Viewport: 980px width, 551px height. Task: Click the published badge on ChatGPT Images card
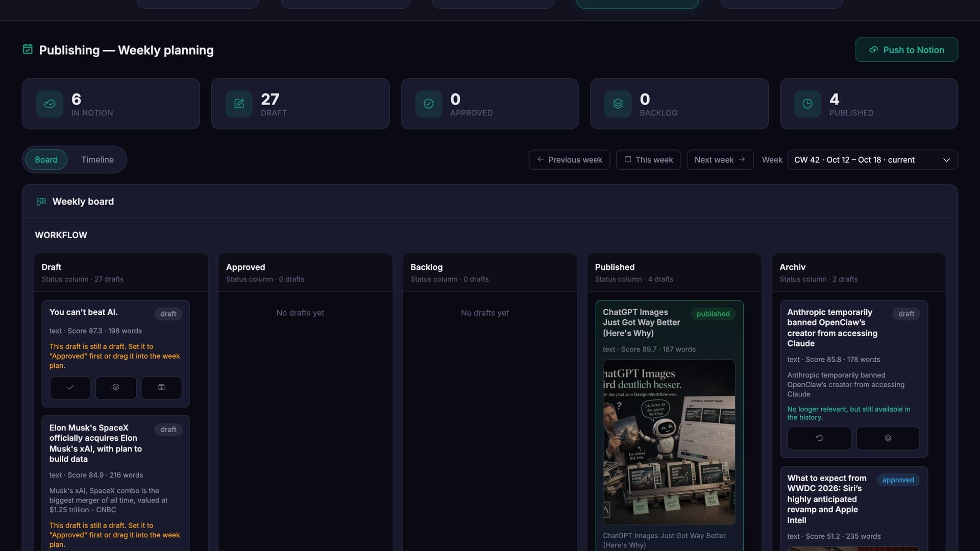[x=713, y=314]
